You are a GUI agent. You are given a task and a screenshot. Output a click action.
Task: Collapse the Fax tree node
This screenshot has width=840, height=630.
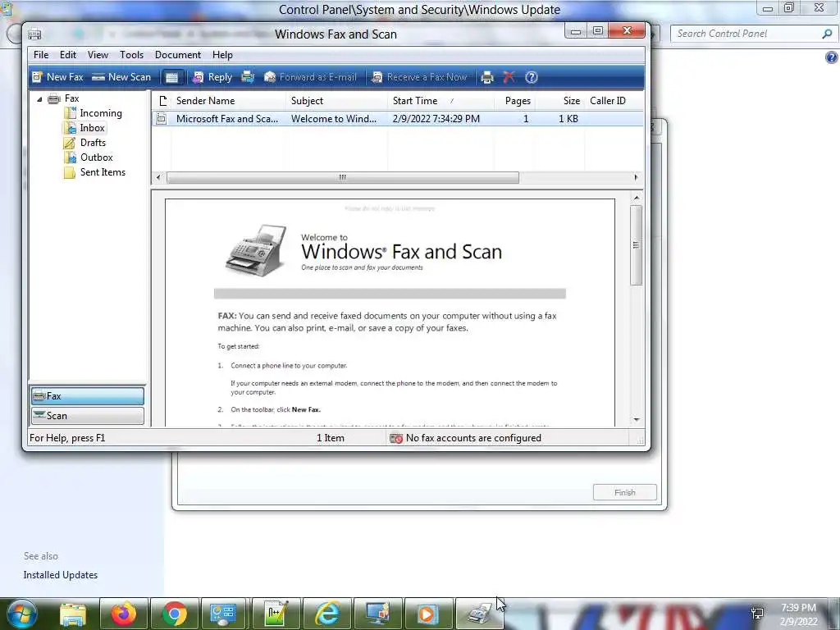point(39,99)
